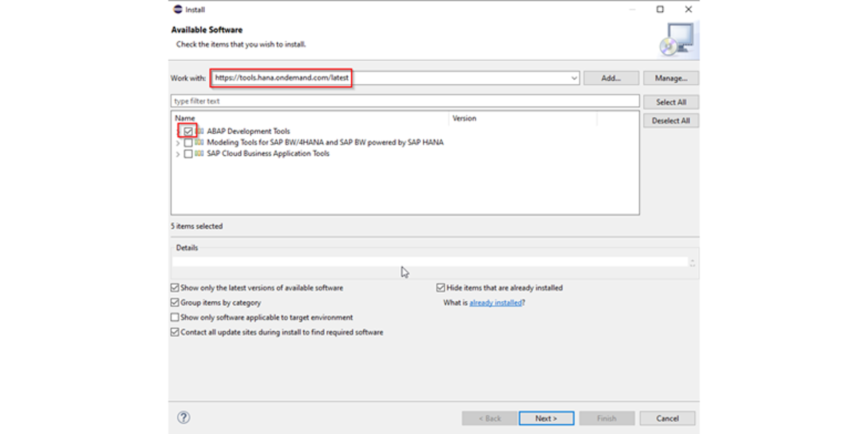Toggle Group items by category checkbox
Screen dimensions: 868x434
(175, 303)
